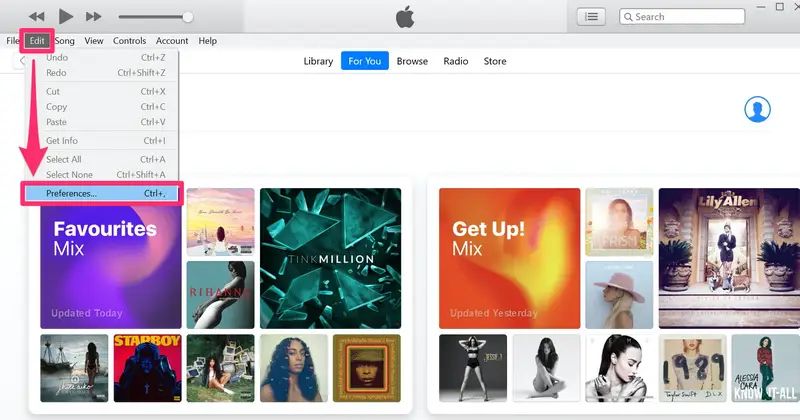Expand the Account menu
Screen dimensions: 800x420
[x=172, y=41]
